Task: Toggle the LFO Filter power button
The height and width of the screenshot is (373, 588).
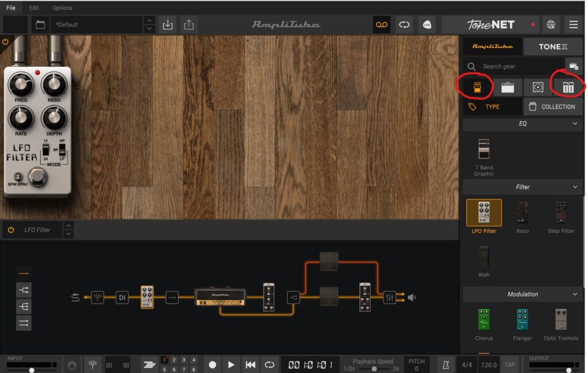Action: (11, 230)
